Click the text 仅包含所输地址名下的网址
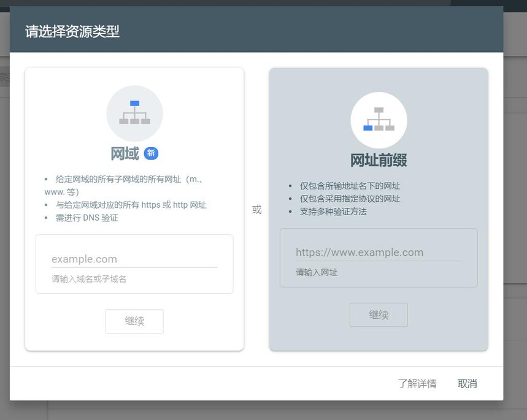Viewport: 527px width, 420px height. click(350, 186)
